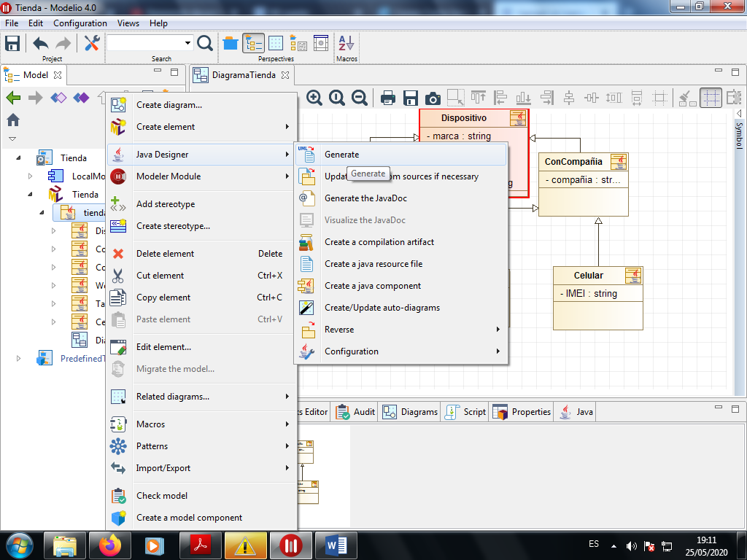Click the Windows Start button

point(19,545)
